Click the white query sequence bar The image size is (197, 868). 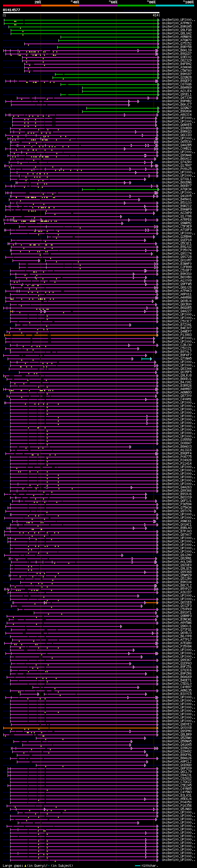(x=81, y=13)
